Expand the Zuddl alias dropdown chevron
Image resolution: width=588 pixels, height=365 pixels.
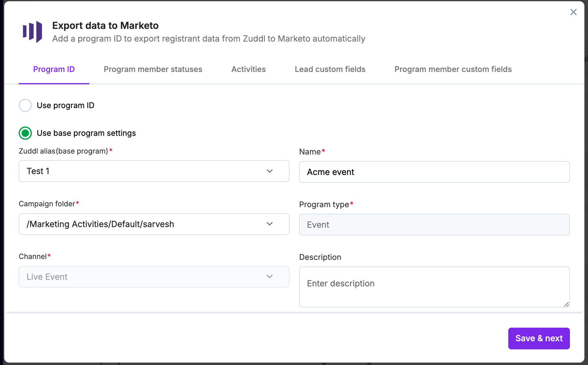click(269, 171)
